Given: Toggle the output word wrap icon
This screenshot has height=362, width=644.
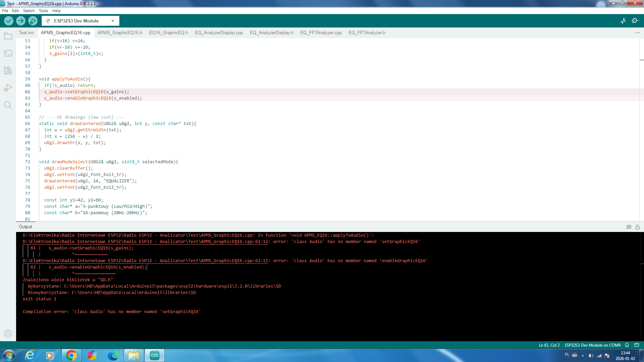Looking at the screenshot, I should tap(629, 227).
